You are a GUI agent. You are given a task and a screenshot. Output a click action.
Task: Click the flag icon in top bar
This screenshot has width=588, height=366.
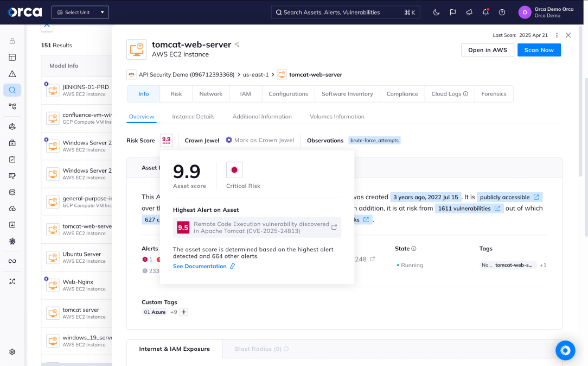pyautogui.click(x=452, y=12)
